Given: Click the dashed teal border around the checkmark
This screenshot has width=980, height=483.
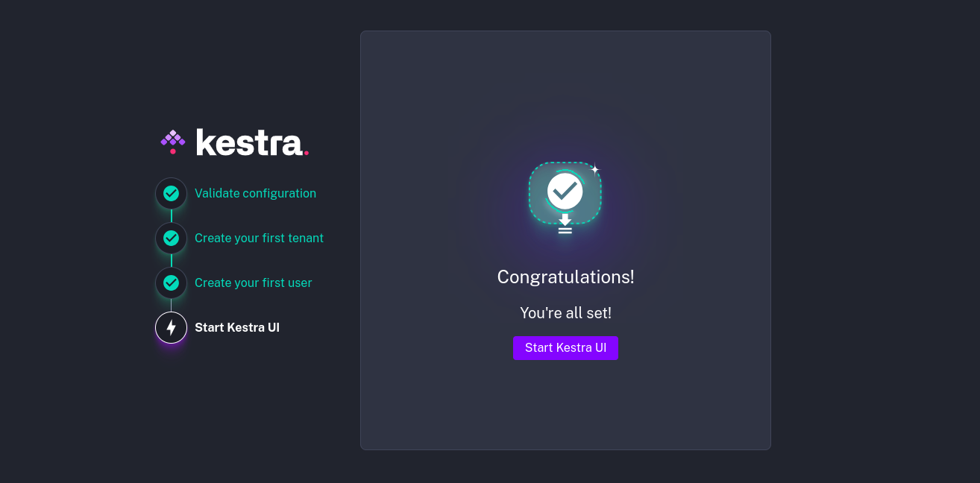Looking at the screenshot, I should [530, 194].
